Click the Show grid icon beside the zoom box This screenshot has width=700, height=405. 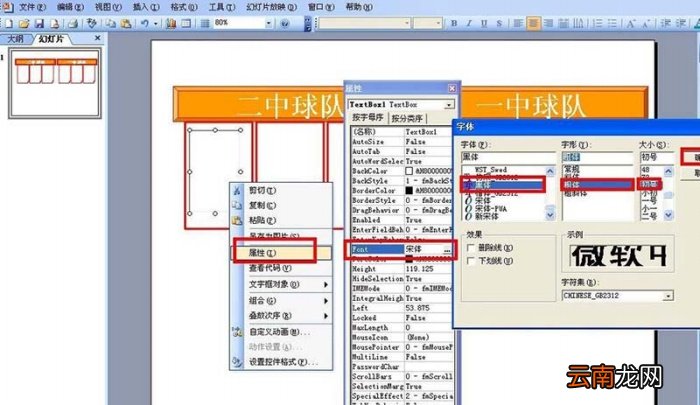click(204, 23)
